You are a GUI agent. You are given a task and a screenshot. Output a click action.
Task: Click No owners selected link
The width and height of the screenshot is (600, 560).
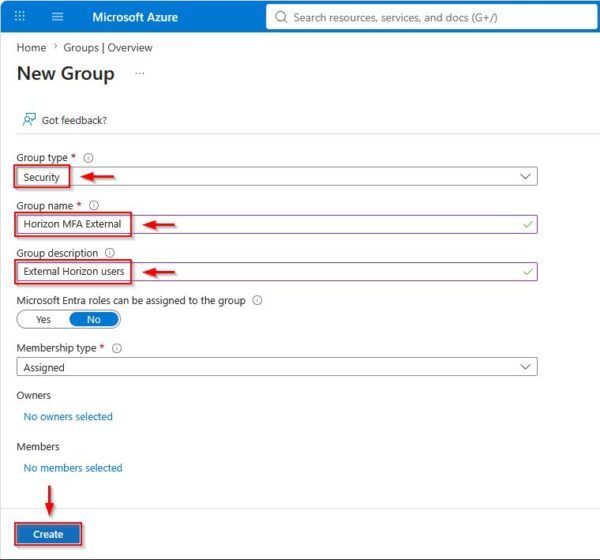pyautogui.click(x=68, y=416)
